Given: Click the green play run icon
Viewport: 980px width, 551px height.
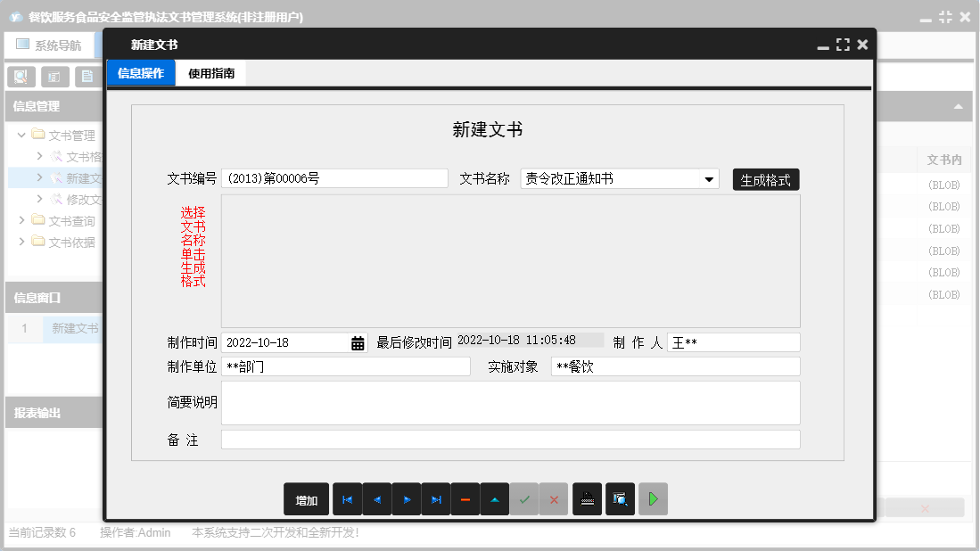Looking at the screenshot, I should click(653, 499).
